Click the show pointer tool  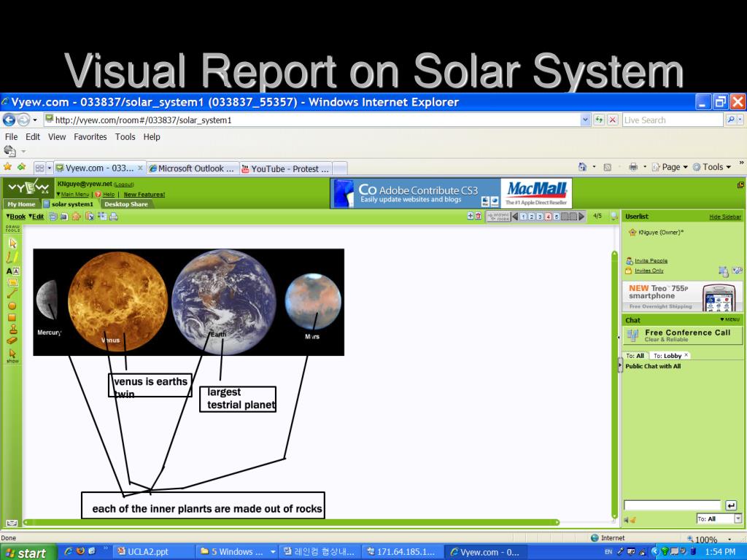[x=12, y=356]
